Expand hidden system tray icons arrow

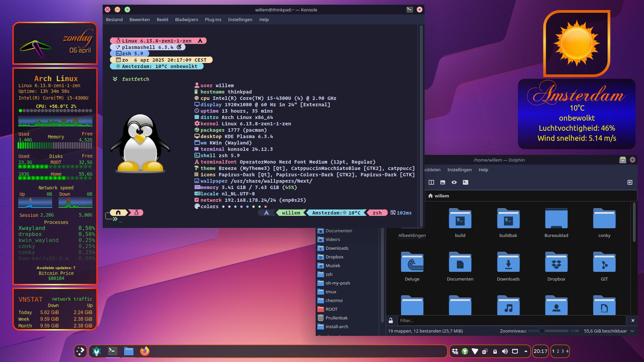(526, 351)
